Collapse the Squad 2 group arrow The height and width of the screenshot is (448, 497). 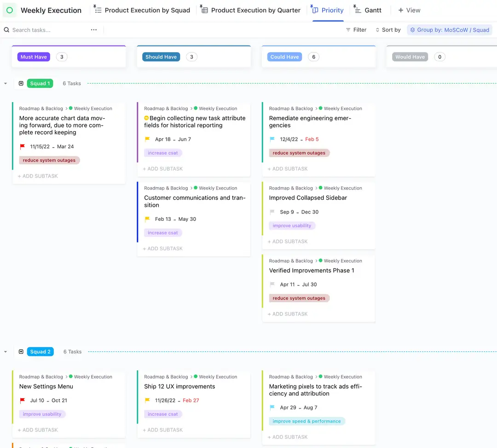[x=6, y=352]
